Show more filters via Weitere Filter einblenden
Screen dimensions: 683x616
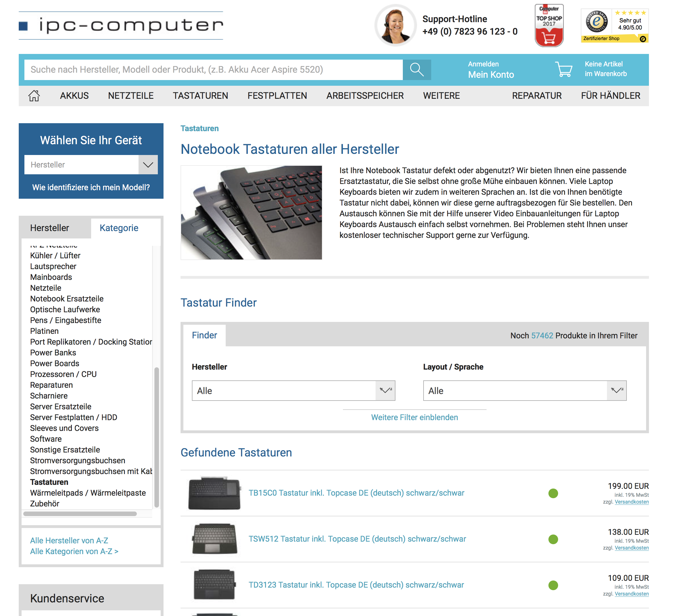(414, 417)
